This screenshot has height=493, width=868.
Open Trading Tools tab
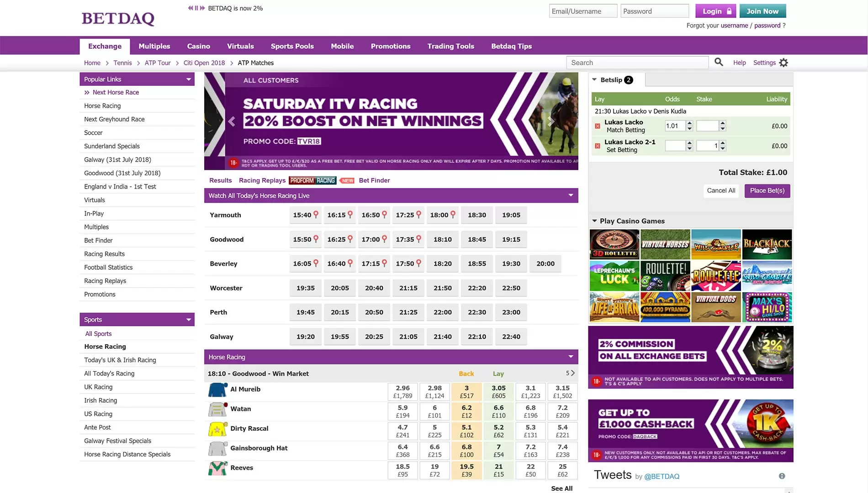click(x=450, y=46)
